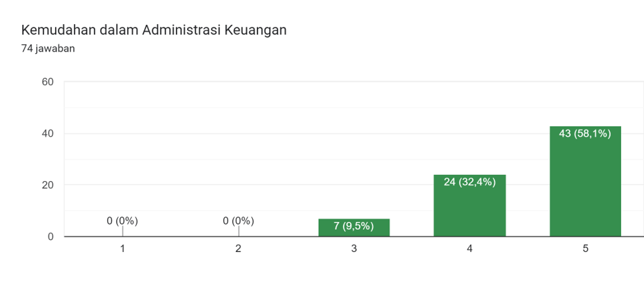644x301 pixels.
Task: Click the 24 (32,4%) data label
Action: tap(470, 182)
